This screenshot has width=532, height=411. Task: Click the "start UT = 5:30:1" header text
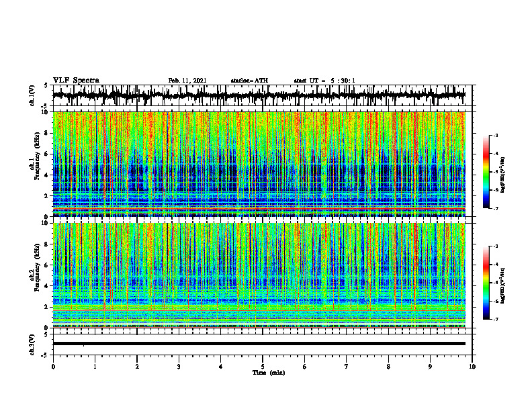click(324, 81)
